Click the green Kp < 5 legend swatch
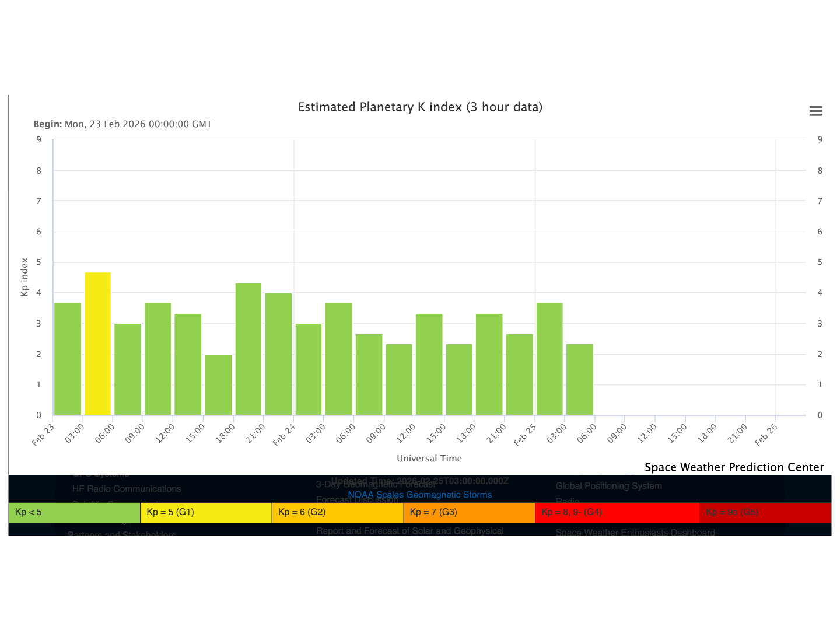The height and width of the screenshot is (630, 840). [x=74, y=512]
